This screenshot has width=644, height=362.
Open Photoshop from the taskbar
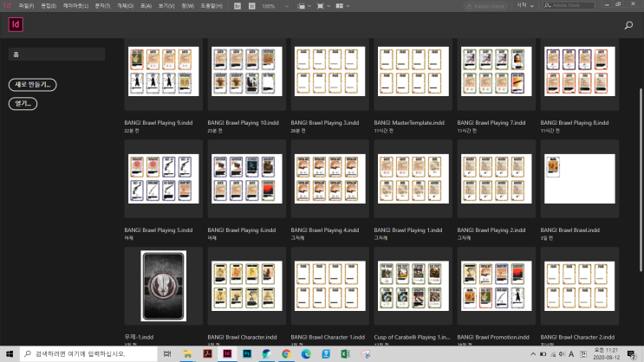coord(247,354)
